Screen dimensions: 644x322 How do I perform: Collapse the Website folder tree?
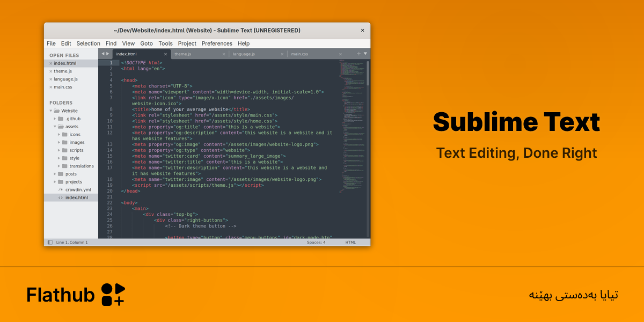pyautogui.click(x=50, y=111)
